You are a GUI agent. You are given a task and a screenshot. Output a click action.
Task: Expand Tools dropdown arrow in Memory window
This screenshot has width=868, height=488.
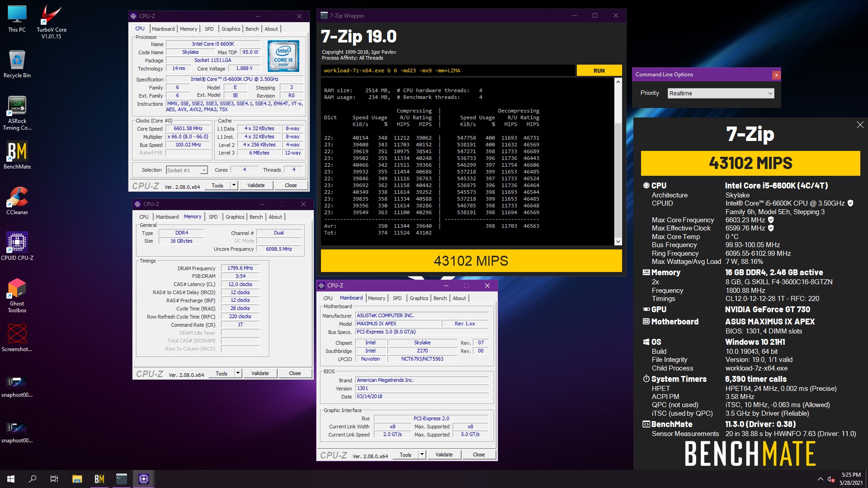click(x=238, y=373)
